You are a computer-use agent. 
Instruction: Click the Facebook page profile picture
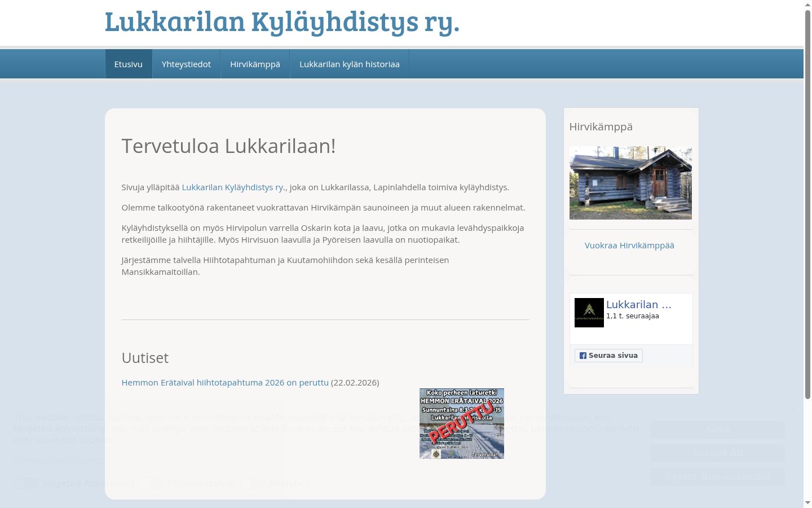pyautogui.click(x=589, y=313)
